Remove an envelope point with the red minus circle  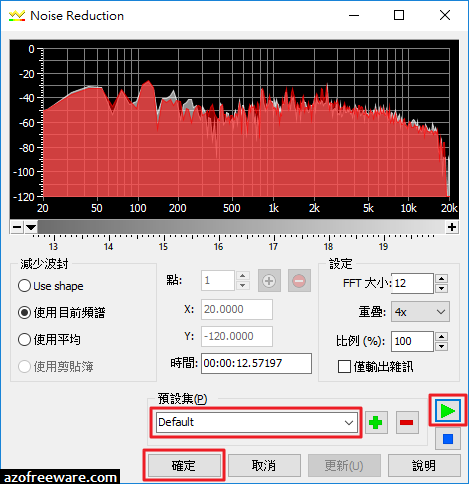pyautogui.click(x=299, y=281)
